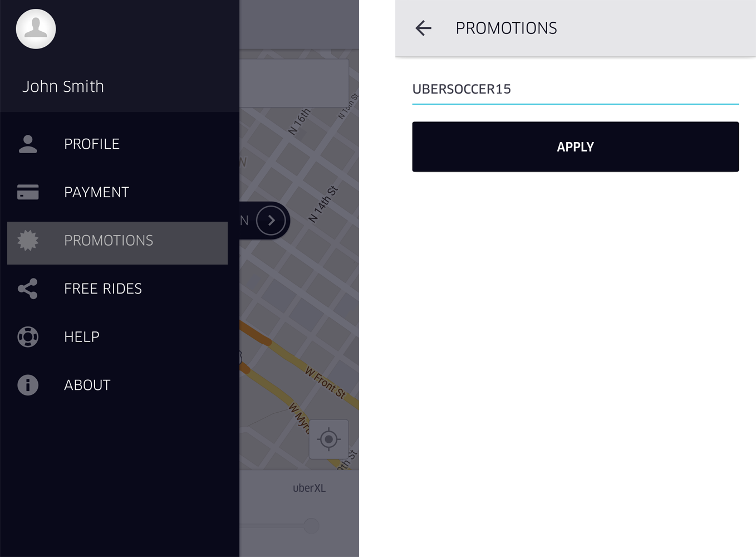Click the uberXL vehicle slider handle

point(311,525)
